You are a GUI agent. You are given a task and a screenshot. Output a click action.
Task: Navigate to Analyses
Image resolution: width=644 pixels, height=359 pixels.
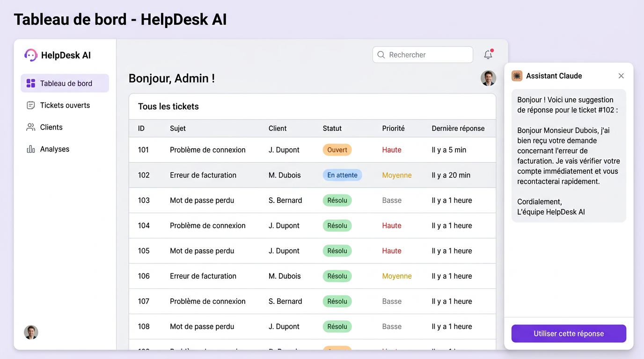(x=65, y=149)
